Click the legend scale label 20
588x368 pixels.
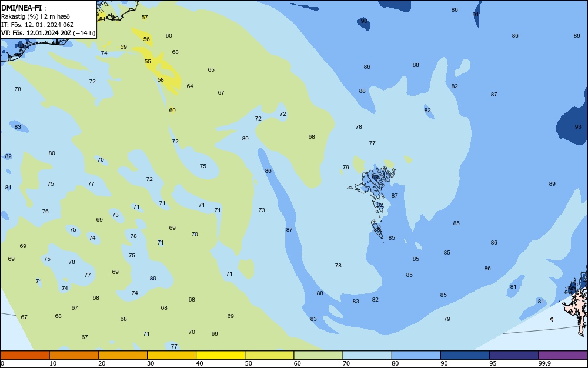[102, 363]
